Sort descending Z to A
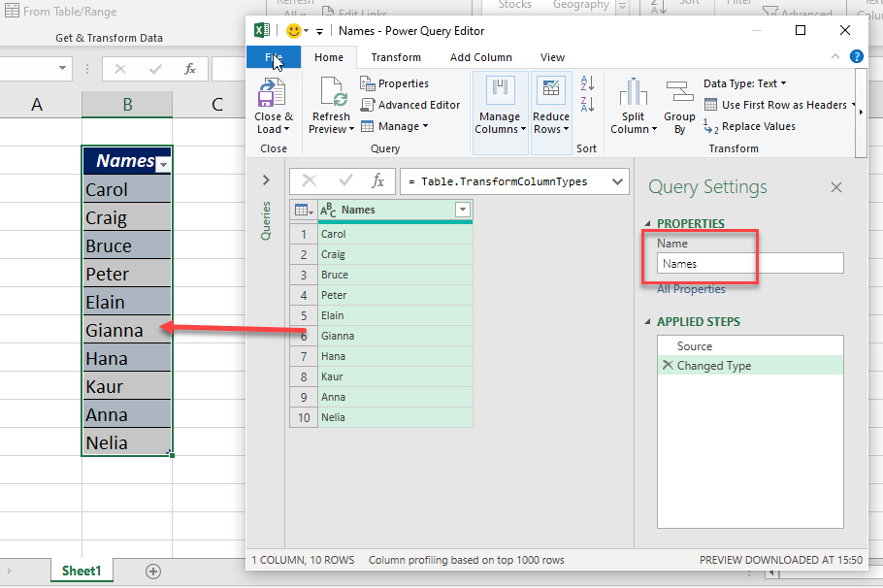 click(x=587, y=104)
